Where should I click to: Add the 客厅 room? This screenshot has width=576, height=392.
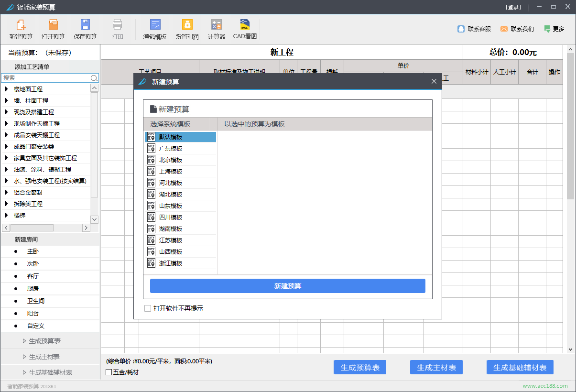click(x=50, y=276)
